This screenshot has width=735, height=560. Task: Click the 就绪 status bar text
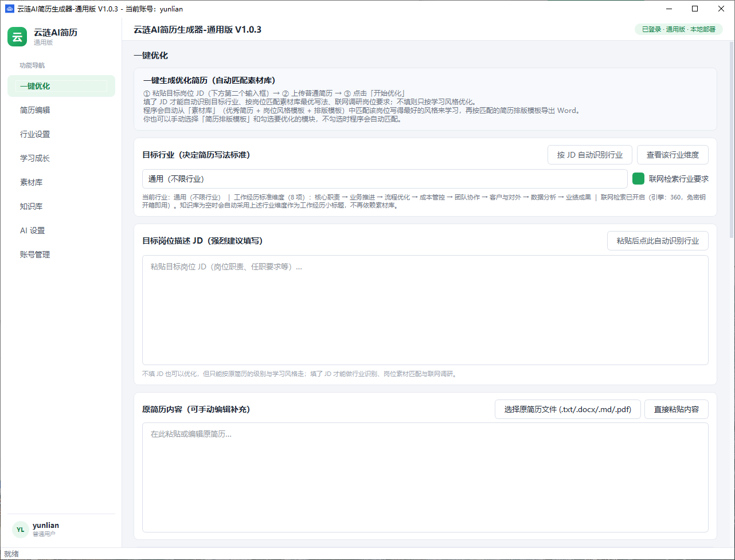pos(11,554)
